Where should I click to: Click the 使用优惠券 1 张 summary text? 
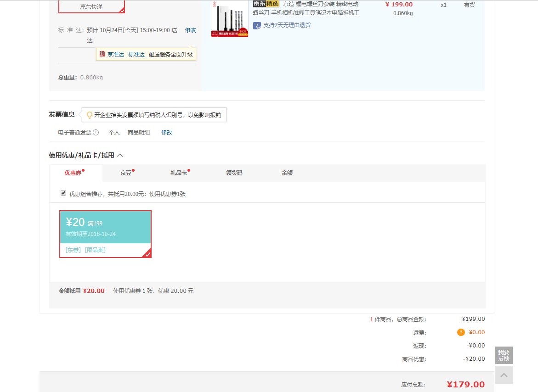pyautogui.click(x=153, y=291)
